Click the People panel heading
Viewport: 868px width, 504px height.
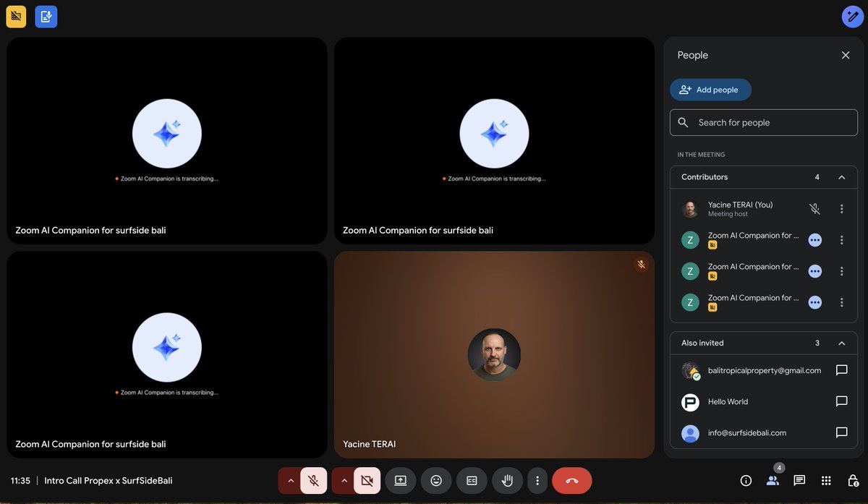click(693, 55)
